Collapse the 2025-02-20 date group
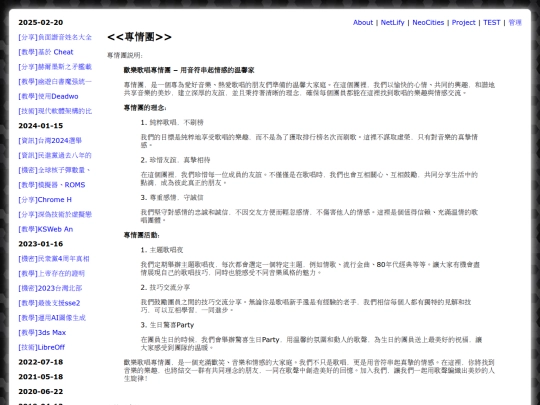 41,22
